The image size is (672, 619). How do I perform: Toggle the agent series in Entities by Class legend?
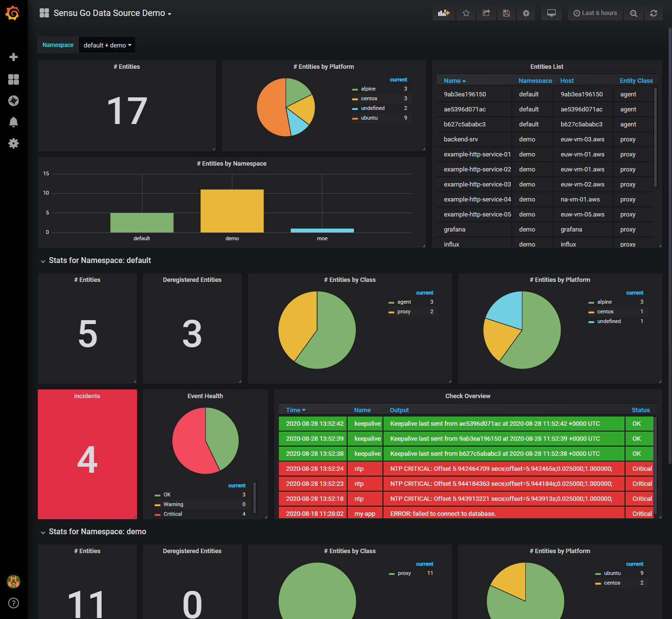404,302
